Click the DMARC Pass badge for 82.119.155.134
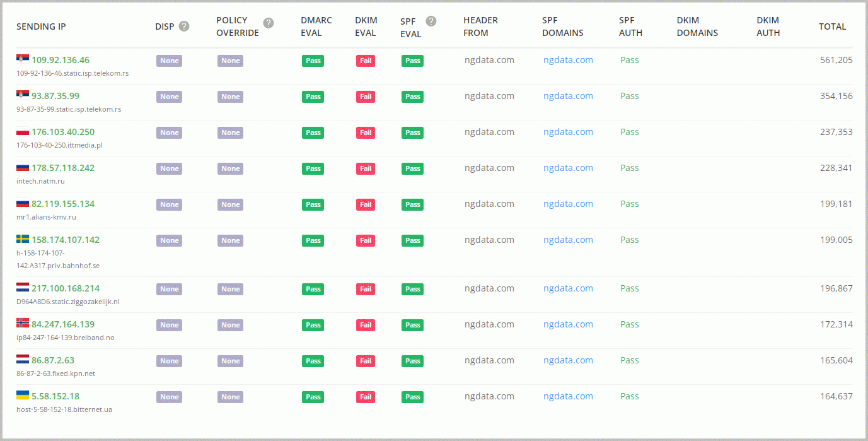This screenshot has width=868, height=441. (x=313, y=204)
